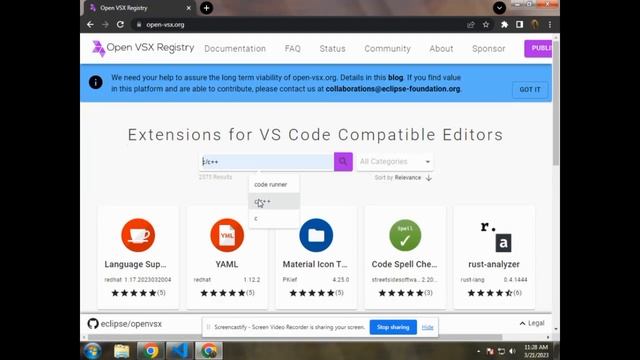Click the GitHub icon beside eclipse/openvsx
This screenshot has height=360, width=640.
tap(93, 324)
